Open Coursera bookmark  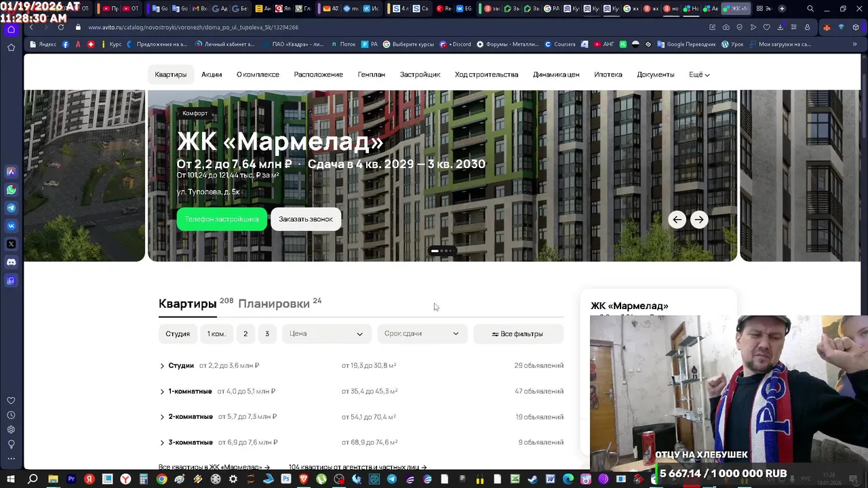[559, 44]
